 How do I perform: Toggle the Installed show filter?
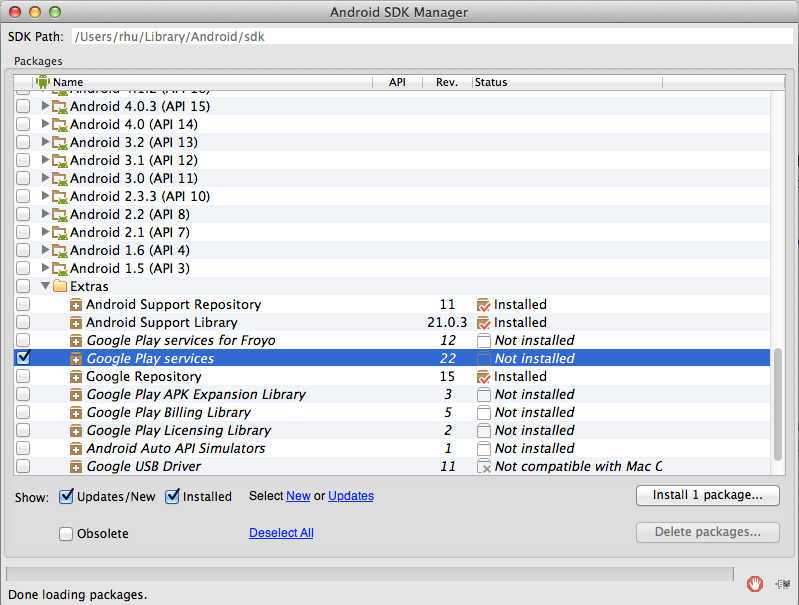point(172,496)
